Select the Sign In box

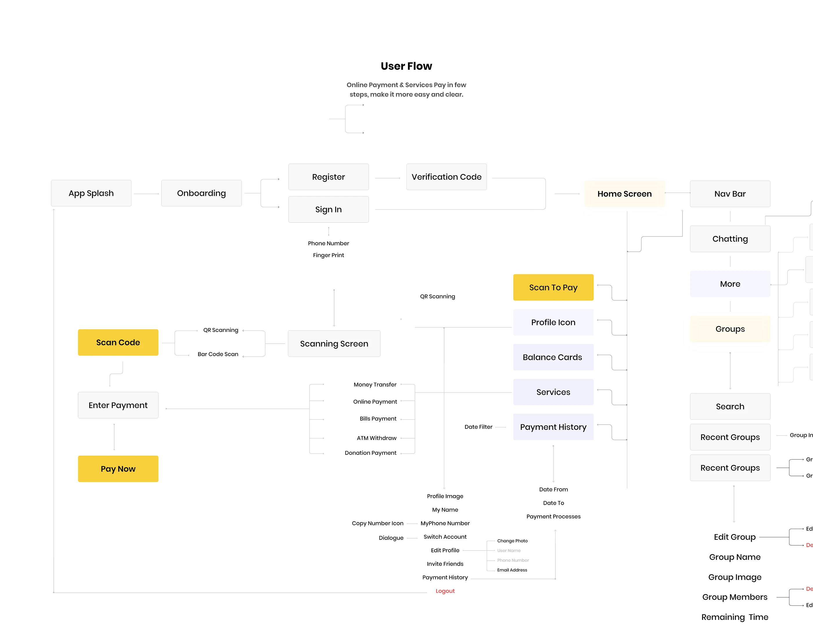328,210
